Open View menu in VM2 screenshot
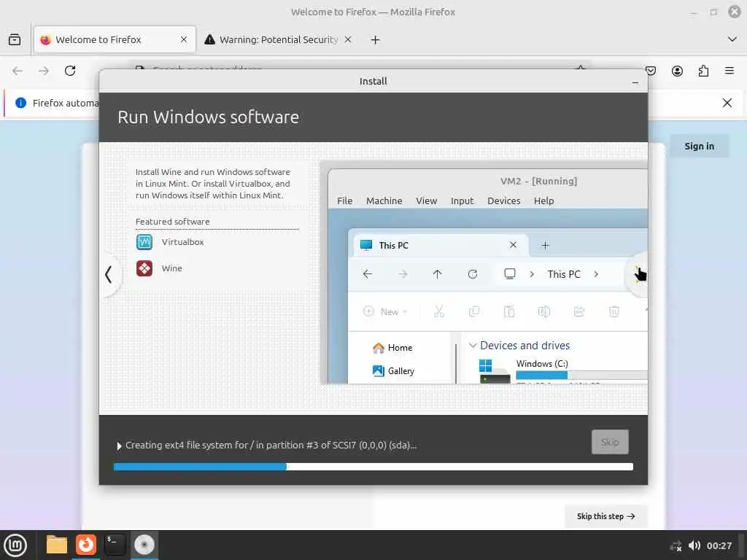Image resolution: width=747 pixels, height=560 pixels. coord(426,201)
